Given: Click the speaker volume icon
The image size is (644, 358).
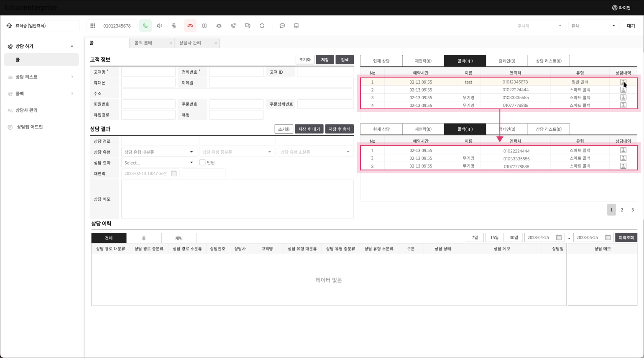Looking at the screenshot, I should (x=160, y=26).
